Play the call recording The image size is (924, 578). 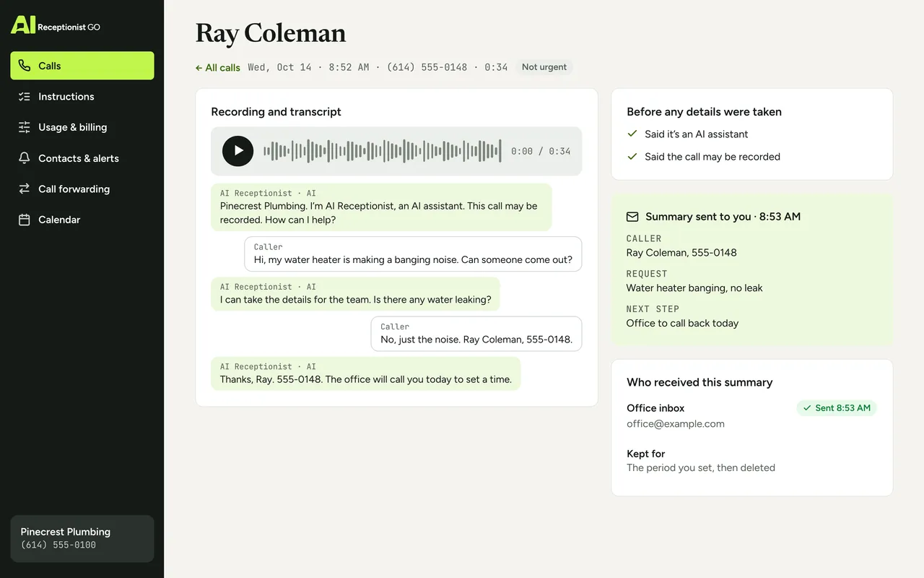click(x=237, y=151)
